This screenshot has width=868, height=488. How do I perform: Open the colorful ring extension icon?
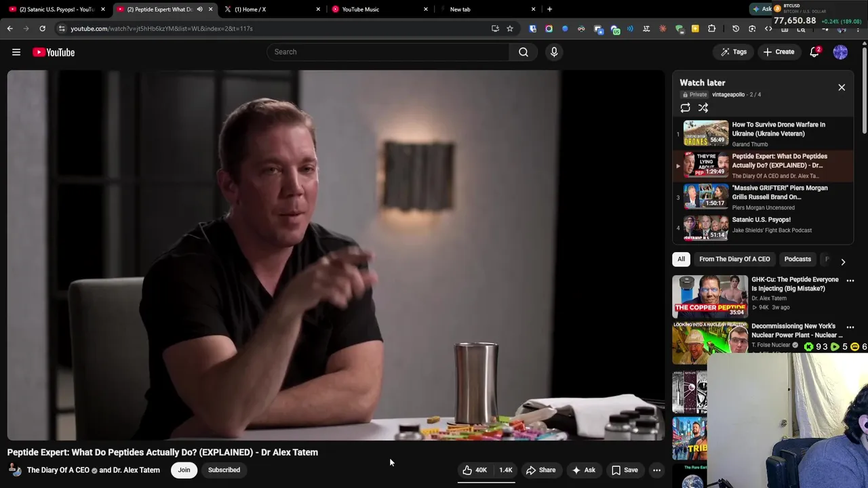549,28
